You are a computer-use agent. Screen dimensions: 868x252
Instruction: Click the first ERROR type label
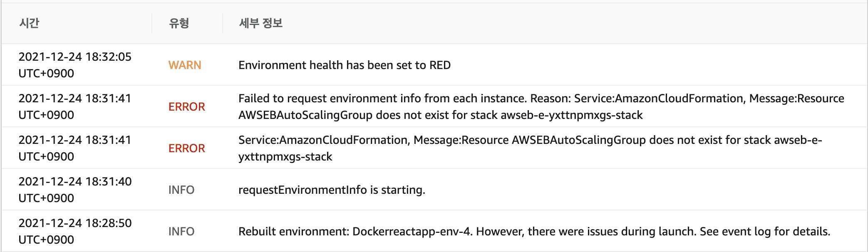[x=187, y=106]
